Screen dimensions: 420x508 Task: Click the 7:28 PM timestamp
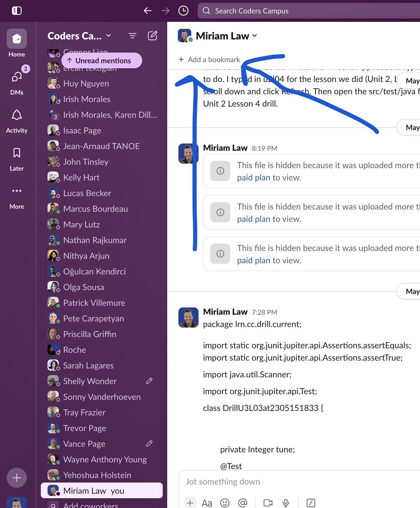tap(265, 312)
